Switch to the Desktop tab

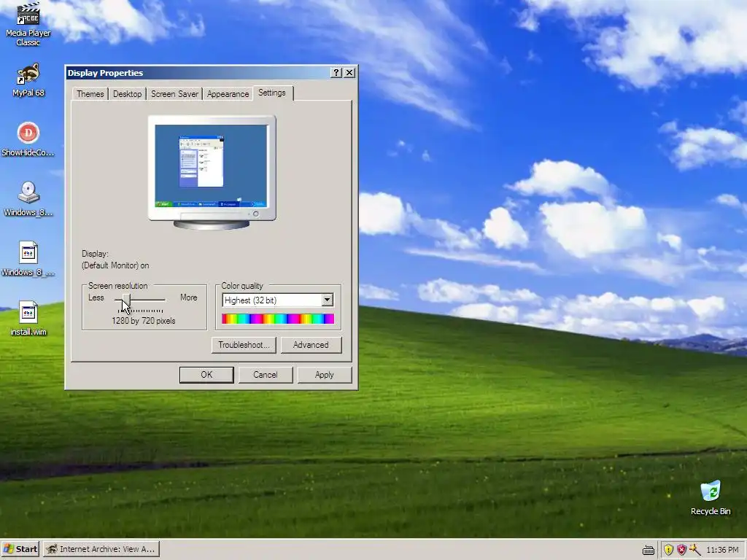click(127, 94)
